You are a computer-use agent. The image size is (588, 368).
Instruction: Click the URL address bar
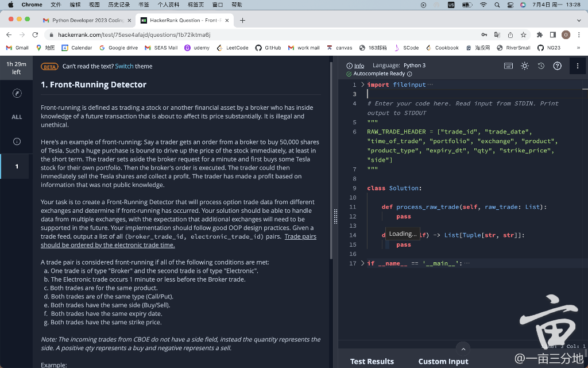coord(262,34)
